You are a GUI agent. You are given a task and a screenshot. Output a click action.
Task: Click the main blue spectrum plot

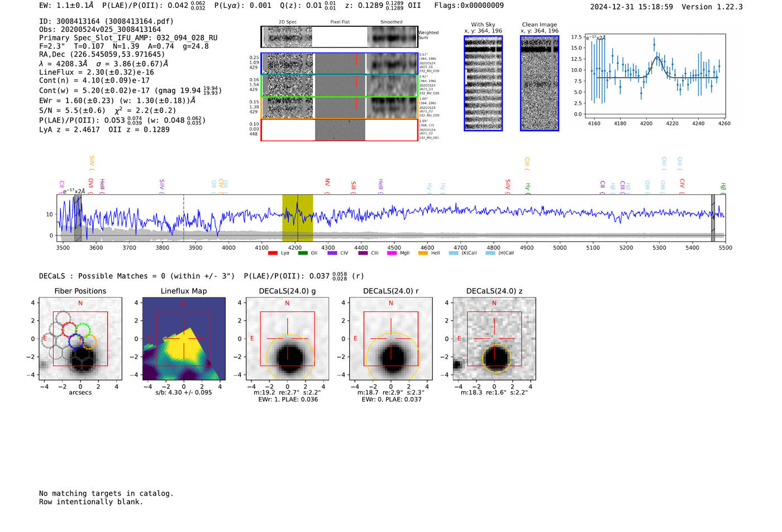click(390, 218)
